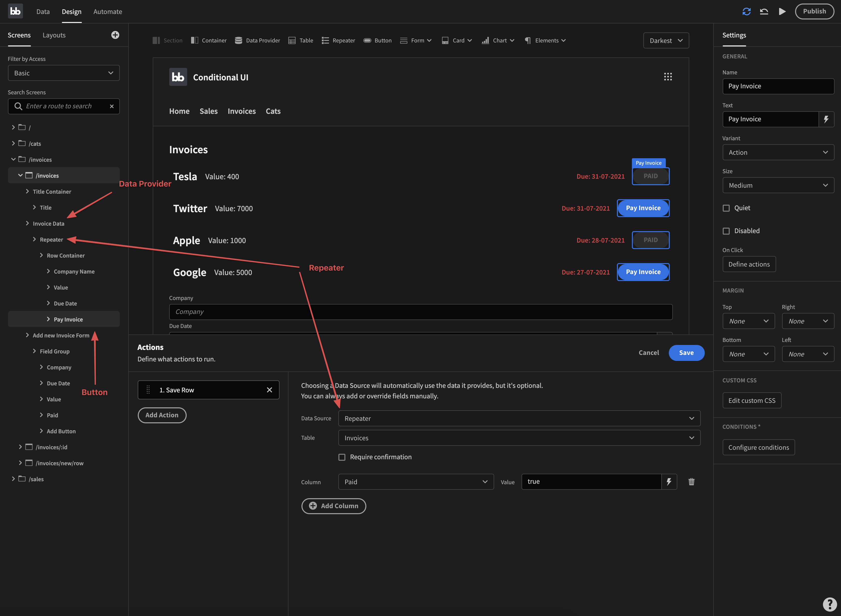Click lightning binding icon beside Text field

pos(826,119)
